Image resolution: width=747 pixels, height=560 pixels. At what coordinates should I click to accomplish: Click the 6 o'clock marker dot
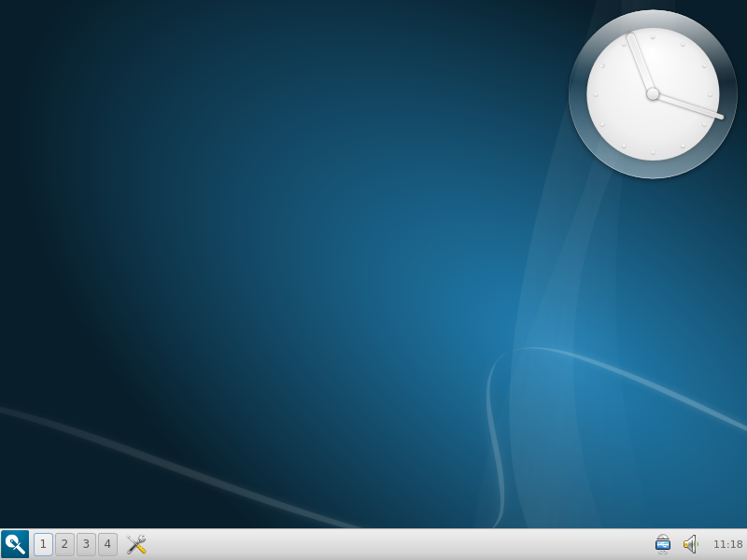653,151
